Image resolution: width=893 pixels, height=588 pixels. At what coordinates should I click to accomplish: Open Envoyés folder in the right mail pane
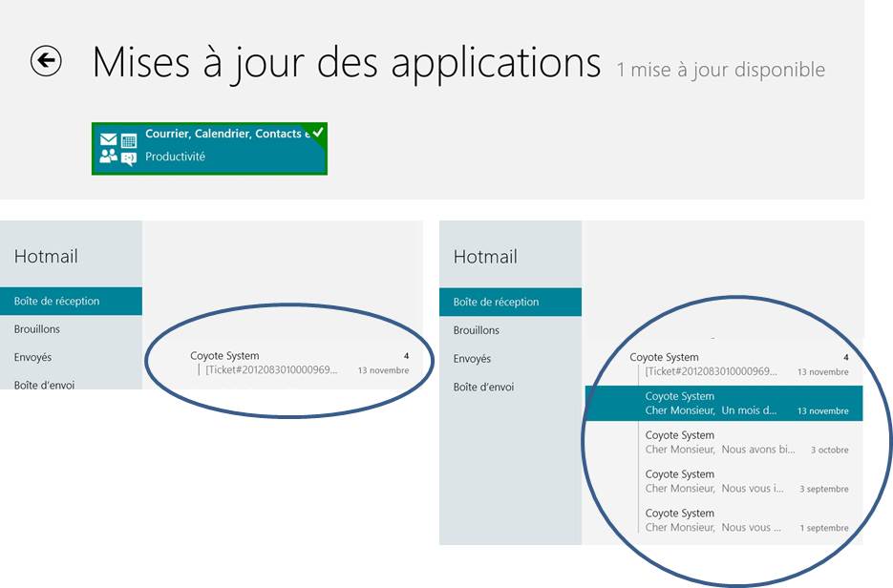(x=473, y=359)
